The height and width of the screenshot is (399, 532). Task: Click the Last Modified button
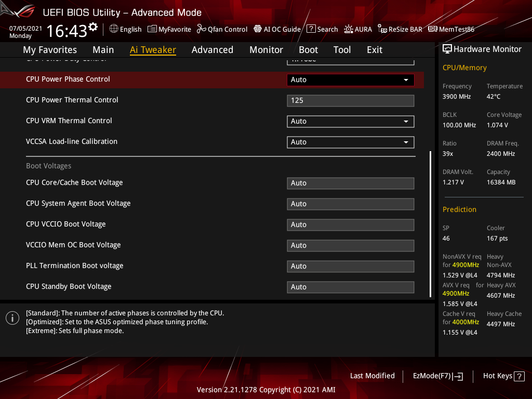click(x=372, y=376)
